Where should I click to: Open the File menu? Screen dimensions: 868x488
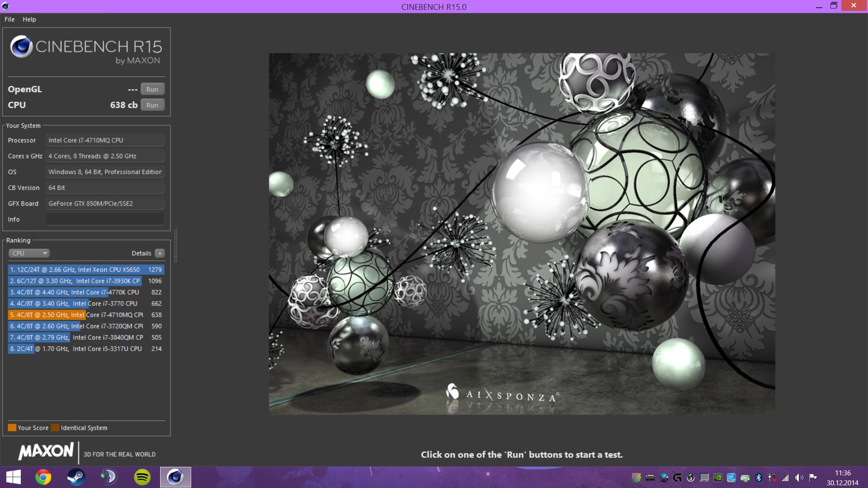click(9, 19)
